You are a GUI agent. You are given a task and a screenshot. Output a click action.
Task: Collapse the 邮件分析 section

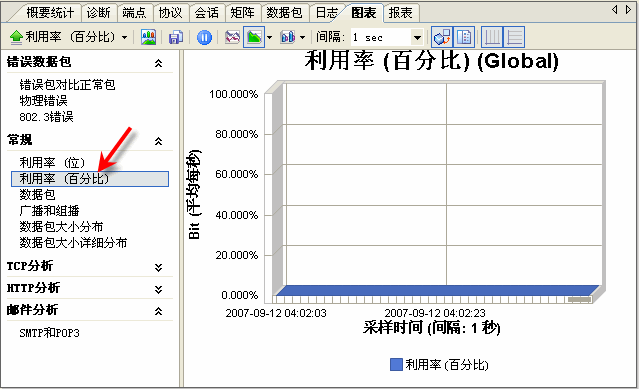coord(159,311)
